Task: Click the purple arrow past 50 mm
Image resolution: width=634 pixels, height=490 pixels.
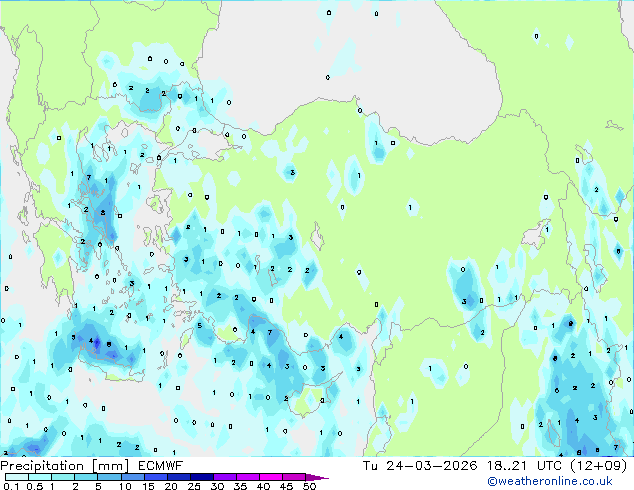Action: tap(317, 477)
